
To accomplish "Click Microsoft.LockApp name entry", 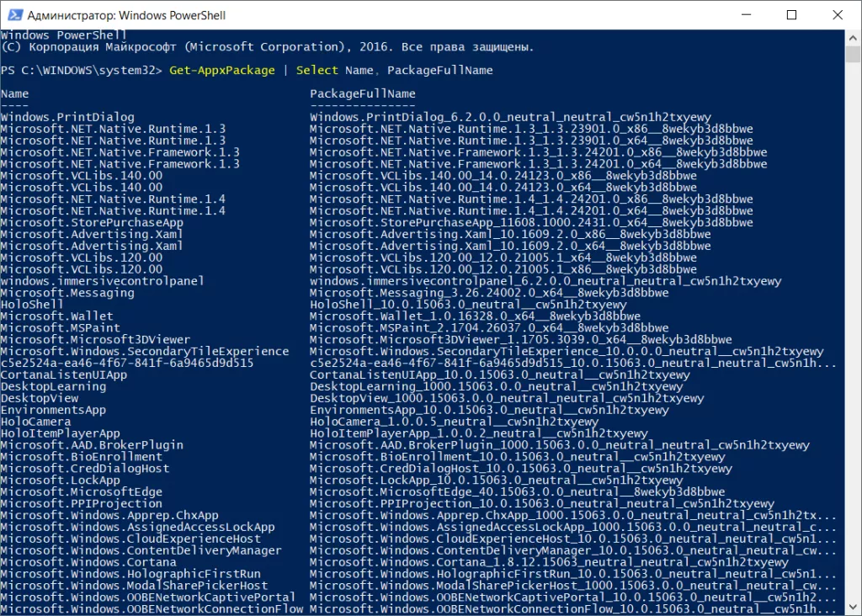I will pos(61,481).
